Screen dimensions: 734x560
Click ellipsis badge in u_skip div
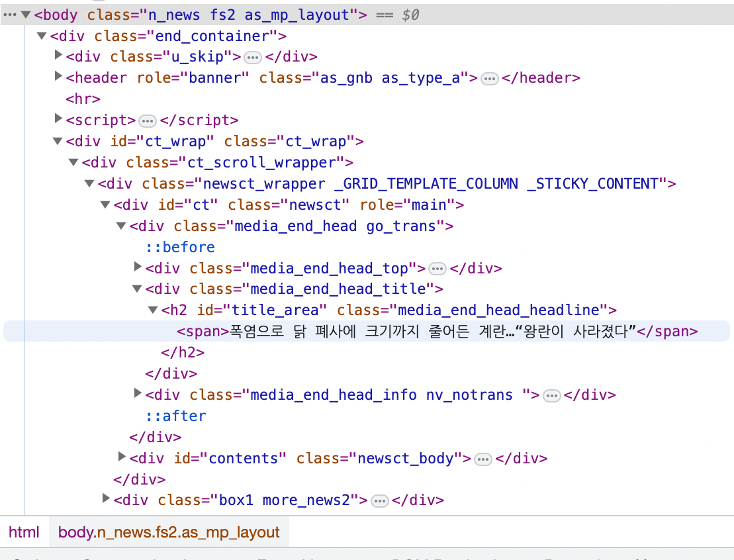click(253, 58)
